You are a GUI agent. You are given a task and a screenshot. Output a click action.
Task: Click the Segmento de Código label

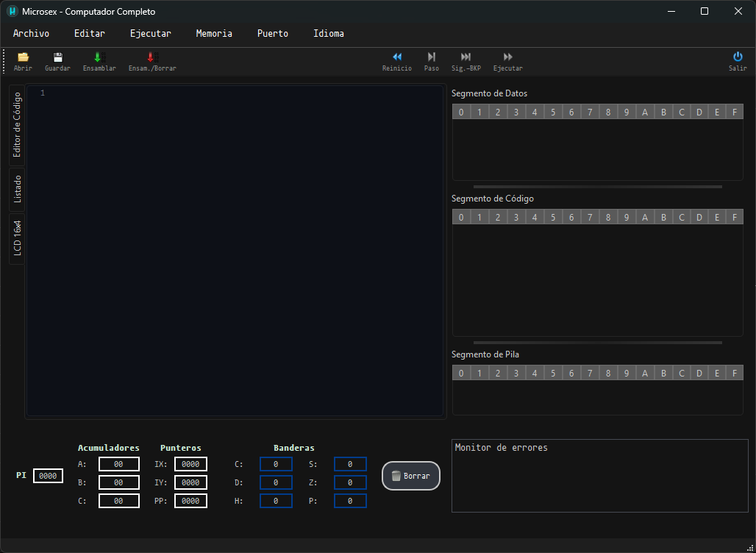492,199
